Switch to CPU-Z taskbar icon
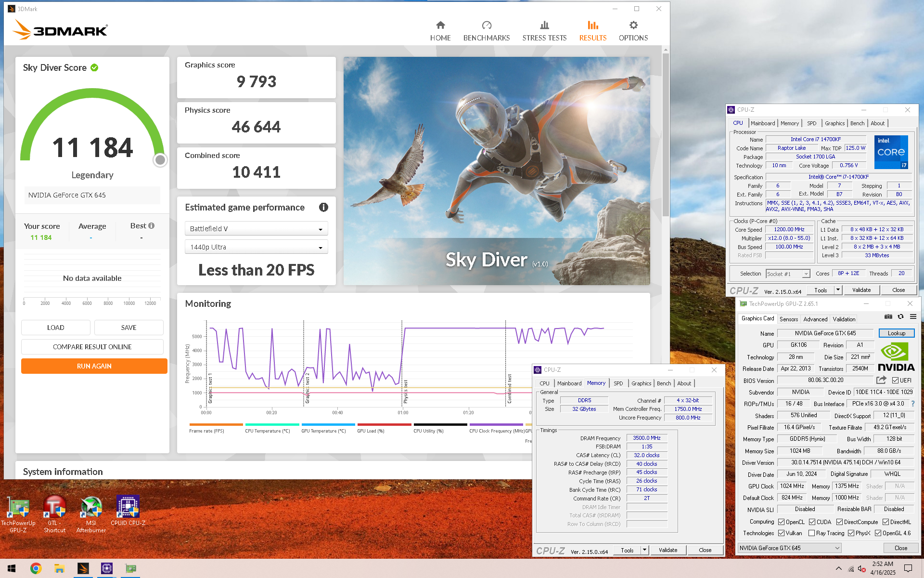This screenshot has width=924, height=578. point(106,568)
